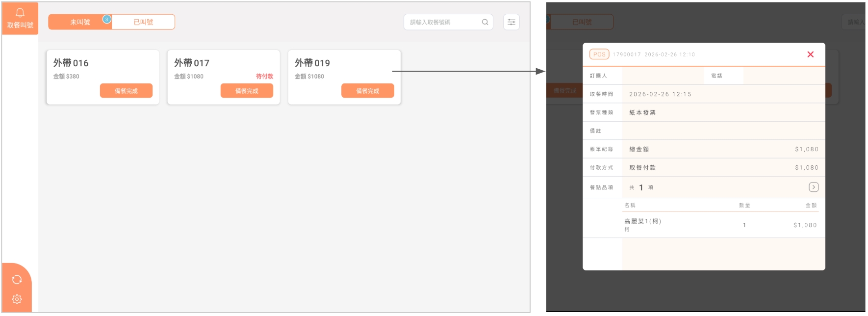Screen dimensions: 868x316
Task: Click the 待付款 status label
Action: coord(264,77)
